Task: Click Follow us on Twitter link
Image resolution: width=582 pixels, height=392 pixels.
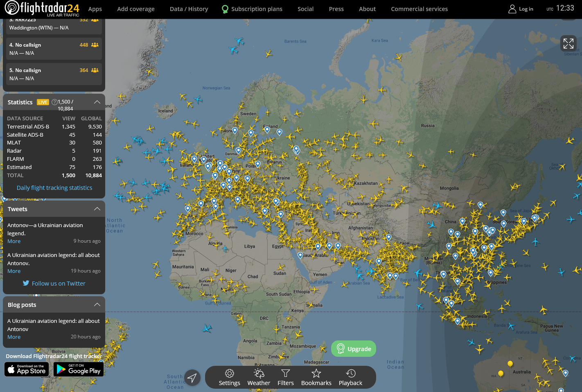Action: click(59, 283)
